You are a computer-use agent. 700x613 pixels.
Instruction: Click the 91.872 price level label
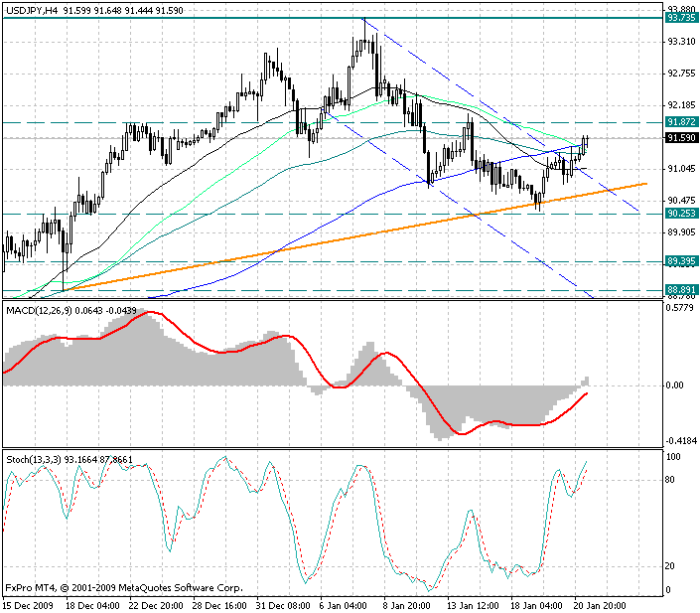(x=681, y=122)
